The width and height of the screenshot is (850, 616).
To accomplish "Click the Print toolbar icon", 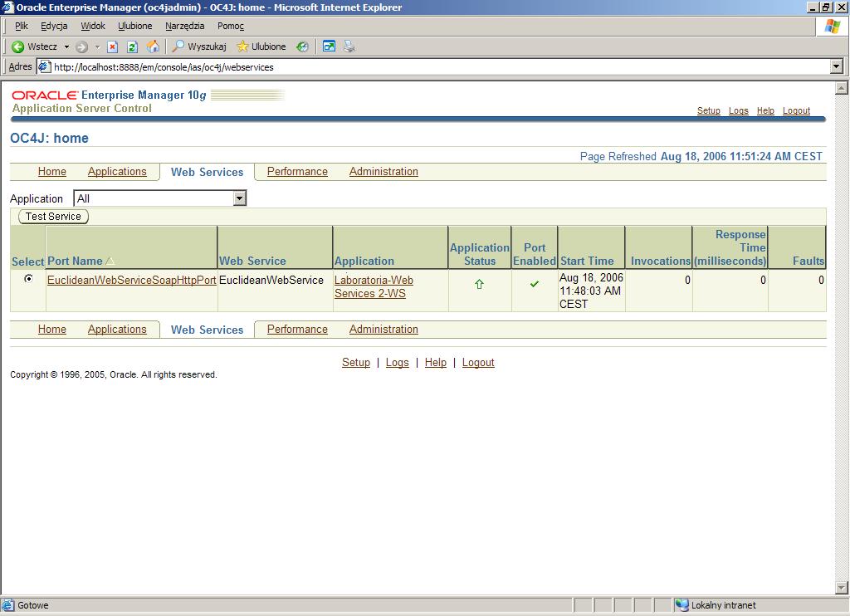I will click(349, 46).
